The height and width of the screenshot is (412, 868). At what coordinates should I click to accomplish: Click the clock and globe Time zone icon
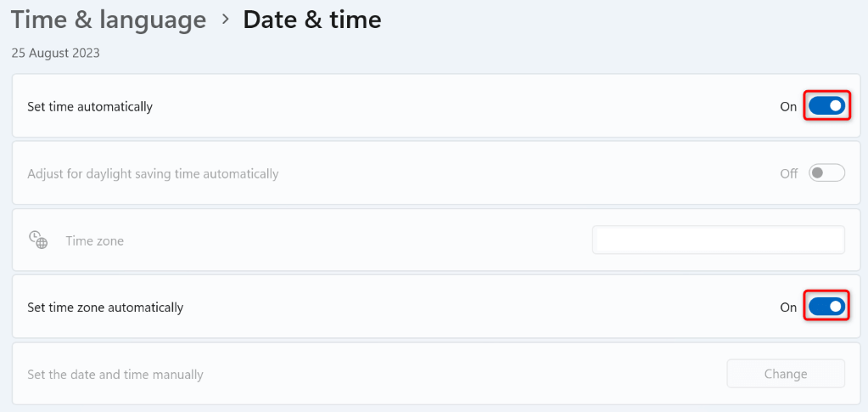[38, 240]
